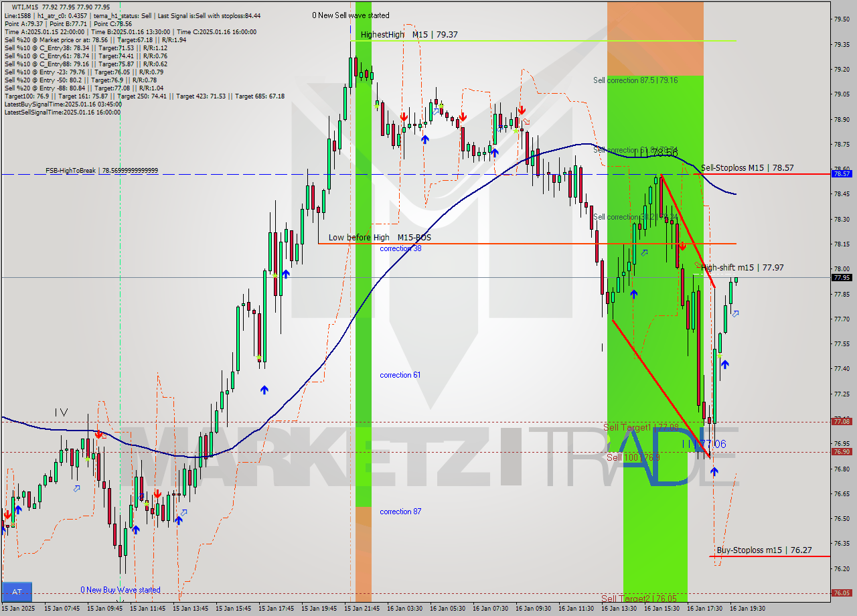The image size is (857, 616).
Task: Select the 'Sell-Stoploss M15 | 78.57' label
Action: click(x=747, y=168)
